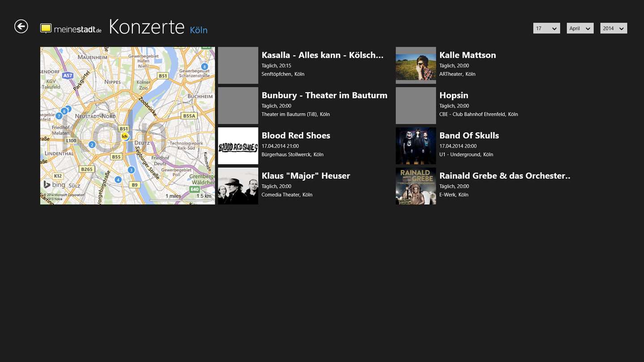Click the Nippes district label on map
The image size is (644, 362).
coord(112,82)
